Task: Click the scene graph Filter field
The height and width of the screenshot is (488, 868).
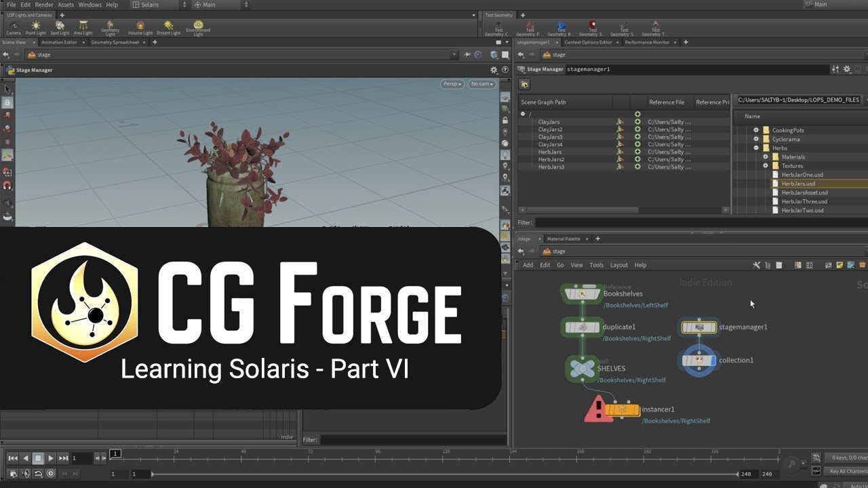Action: pos(701,222)
